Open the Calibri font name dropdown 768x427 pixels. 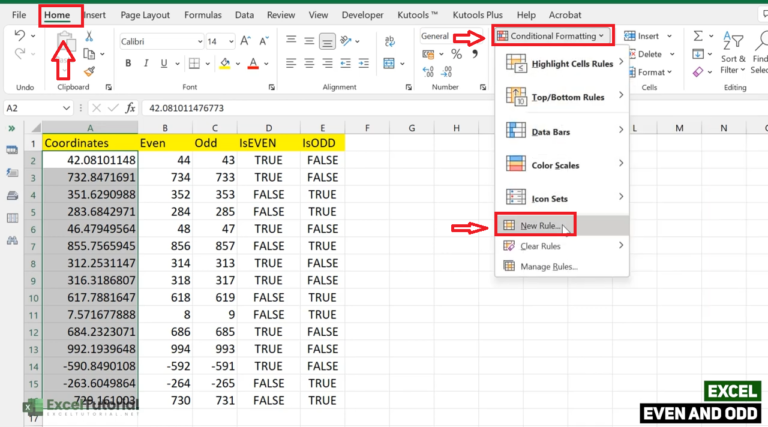[x=159, y=41]
